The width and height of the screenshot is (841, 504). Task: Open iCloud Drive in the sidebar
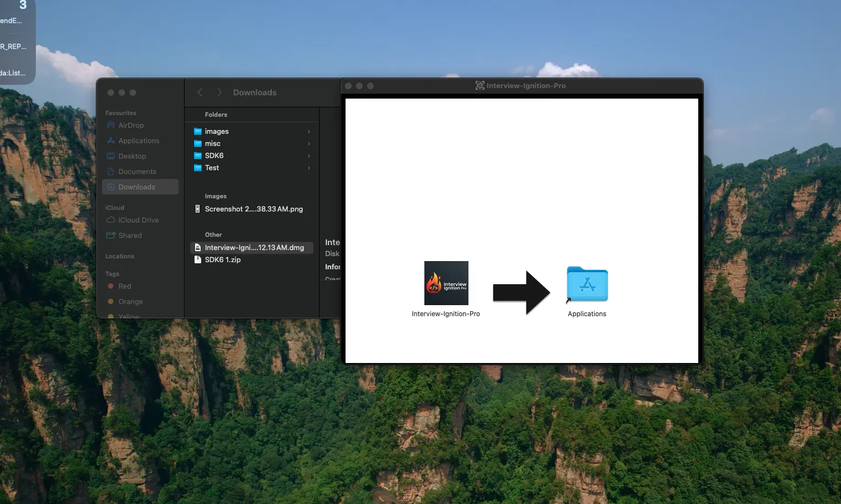138,220
